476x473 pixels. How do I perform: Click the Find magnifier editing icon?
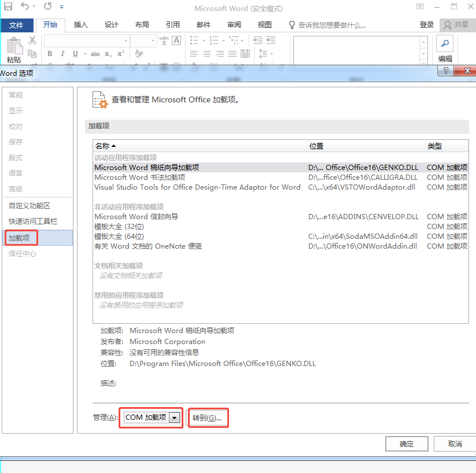coord(445,43)
